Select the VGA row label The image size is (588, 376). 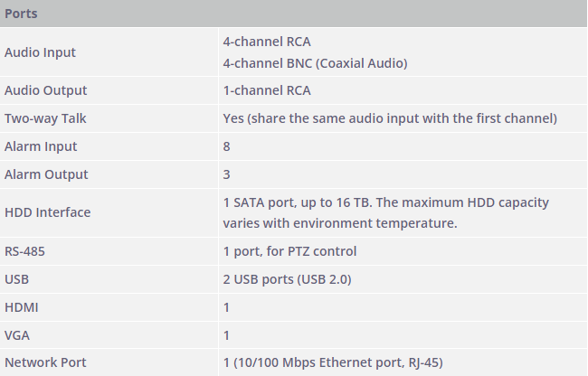(17, 335)
